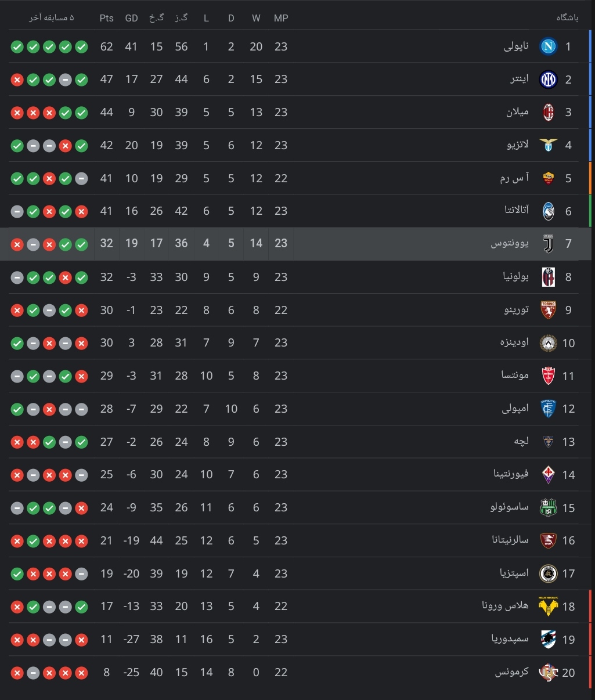Click the Torino bull crest

pyautogui.click(x=548, y=310)
